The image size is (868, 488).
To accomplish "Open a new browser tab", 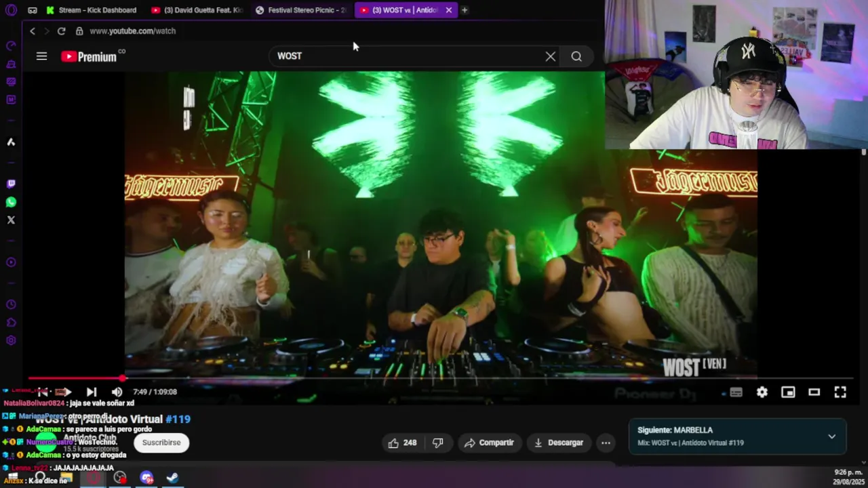I will point(465,10).
